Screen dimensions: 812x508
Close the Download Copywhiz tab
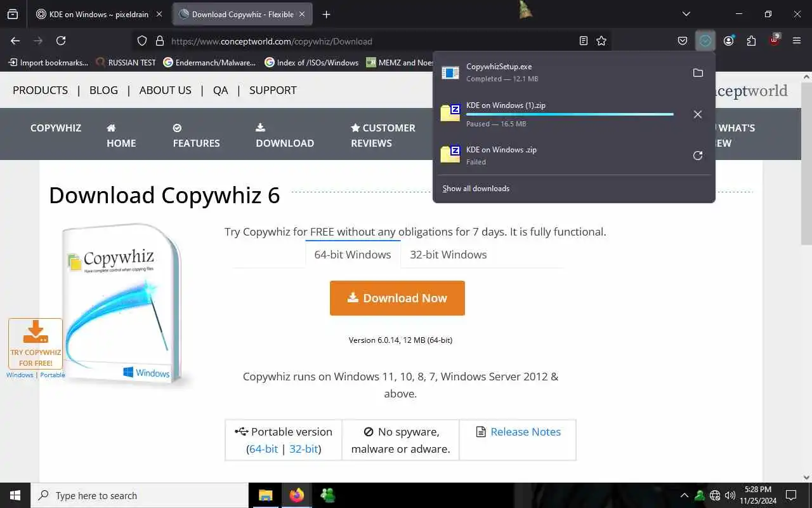point(303,14)
